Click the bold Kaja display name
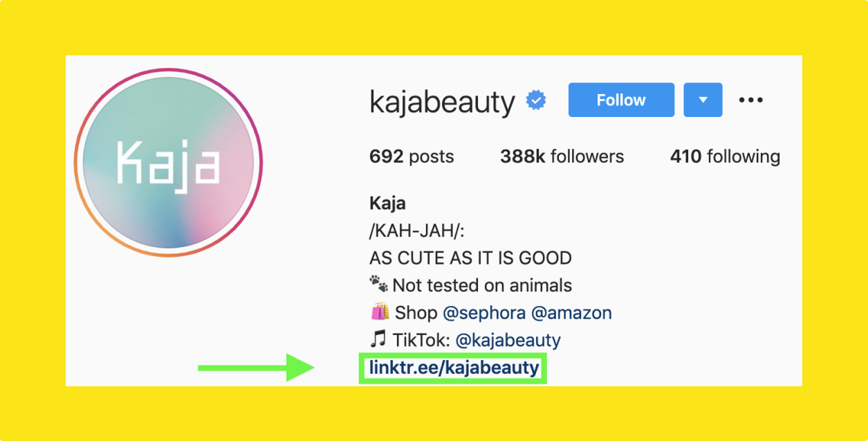 click(x=387, y=204)
